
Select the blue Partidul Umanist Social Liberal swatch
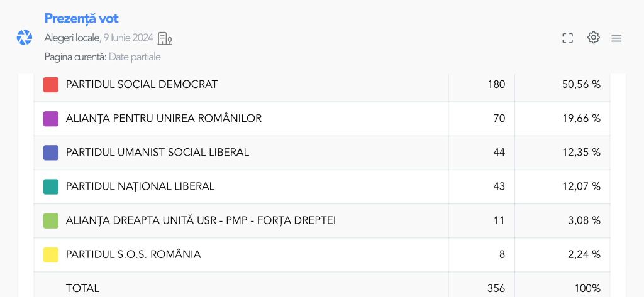pos(51,153)
